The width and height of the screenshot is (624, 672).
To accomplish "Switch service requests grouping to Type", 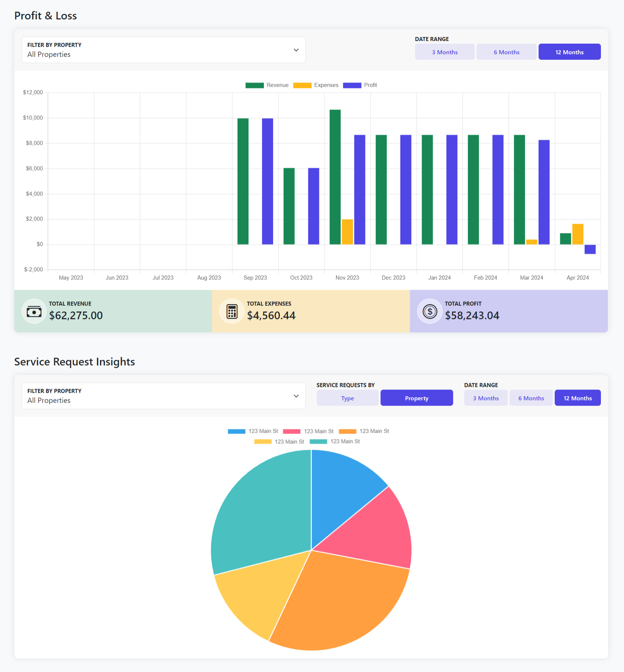I will (x=347, y=398).
